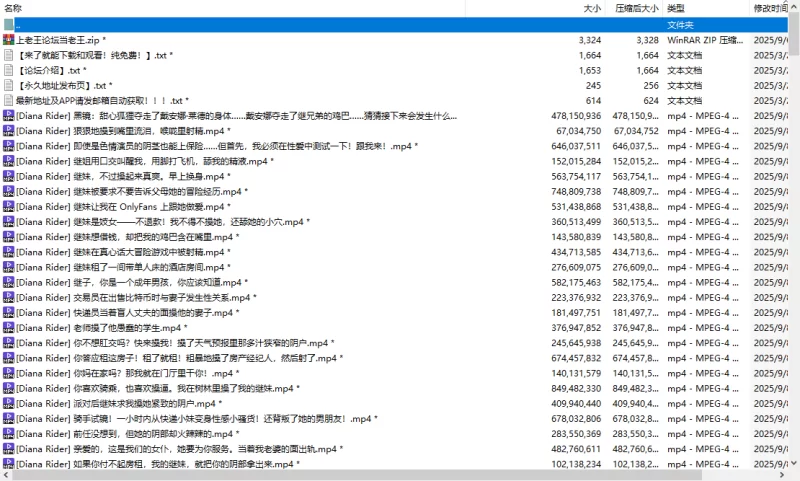Click the icon of the 1,664-byte txt file
800x481 pixels.
(8, 55)
